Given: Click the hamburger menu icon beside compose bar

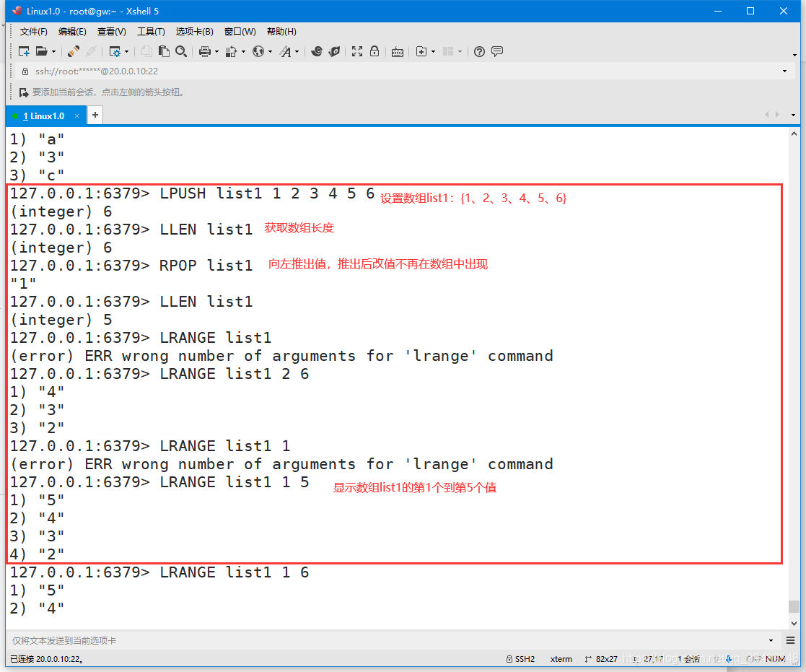Looking at the screenshot, I should tap(791, 640).
